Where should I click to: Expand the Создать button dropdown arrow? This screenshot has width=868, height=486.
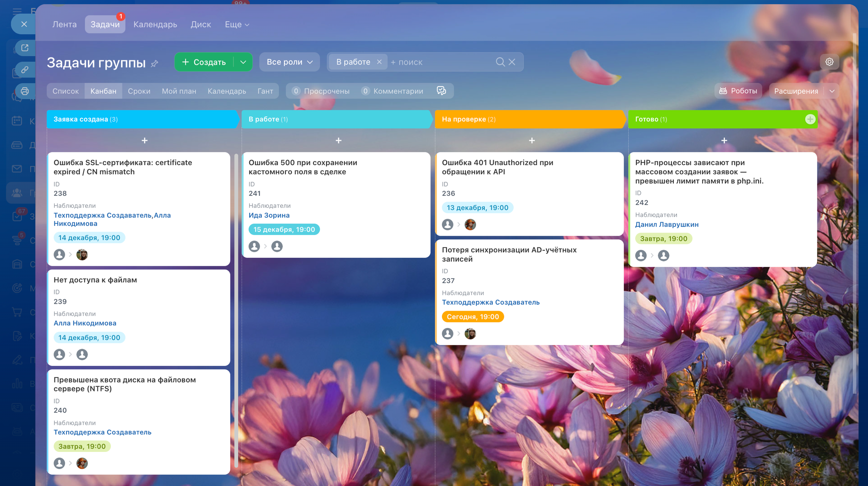243,62
